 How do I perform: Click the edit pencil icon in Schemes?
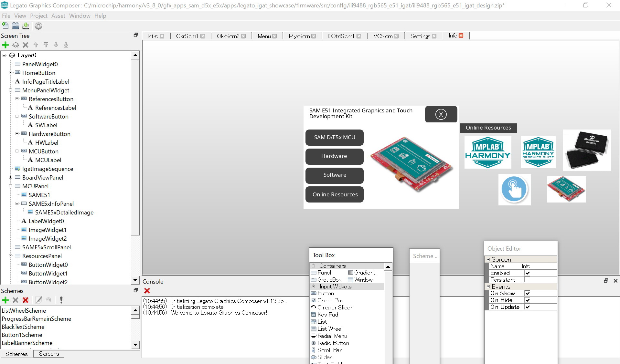[x=39, y=300]
